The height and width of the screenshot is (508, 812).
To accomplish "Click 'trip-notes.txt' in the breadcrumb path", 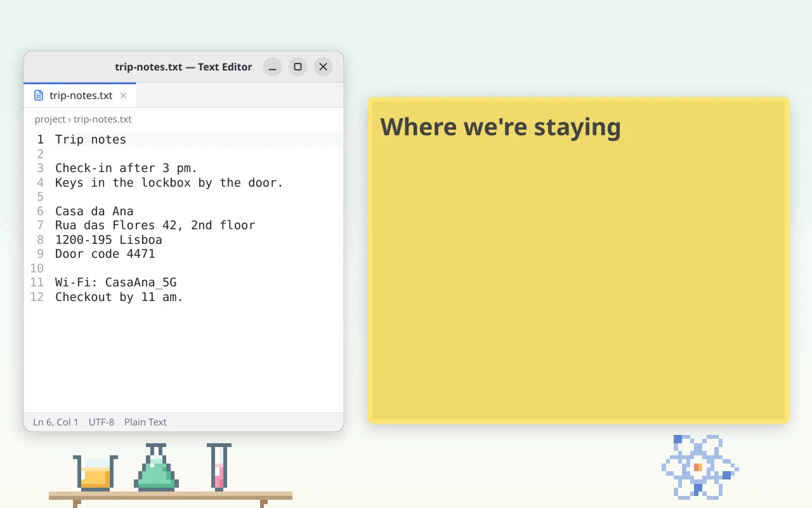I will [103, 119].
